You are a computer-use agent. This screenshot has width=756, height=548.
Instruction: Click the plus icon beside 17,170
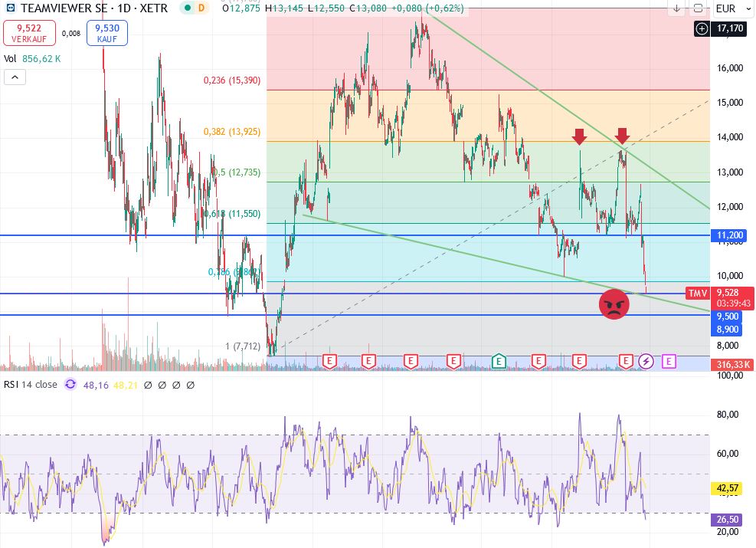tap(702, 29)
